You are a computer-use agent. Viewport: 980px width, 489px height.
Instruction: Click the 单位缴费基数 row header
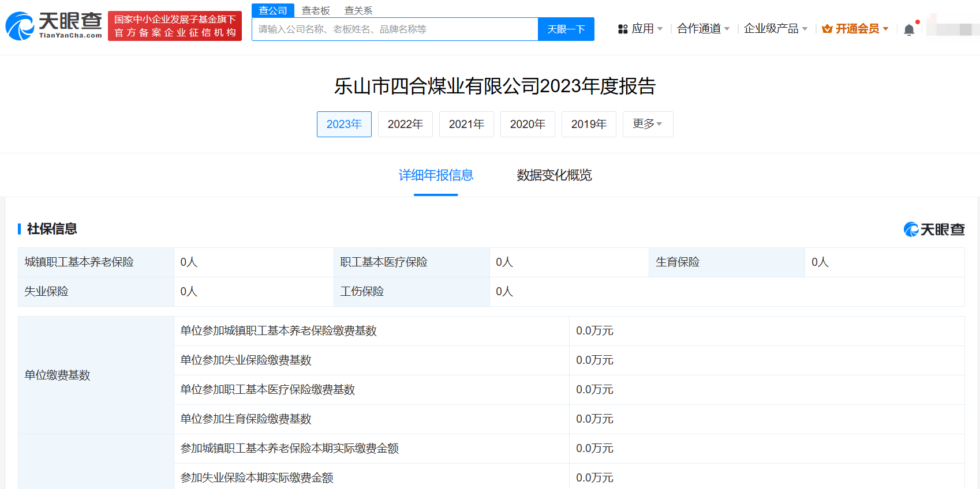(x=96, y=375)
